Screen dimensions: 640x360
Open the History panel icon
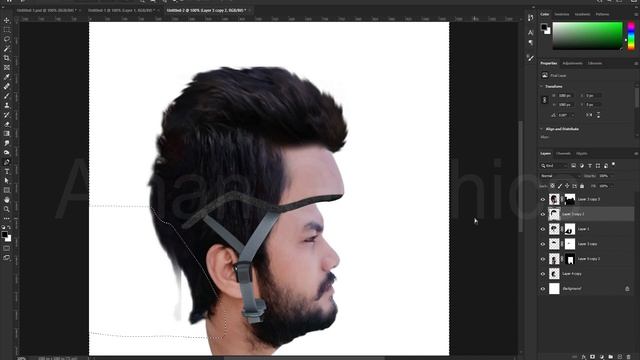click(x=530, y=18)
